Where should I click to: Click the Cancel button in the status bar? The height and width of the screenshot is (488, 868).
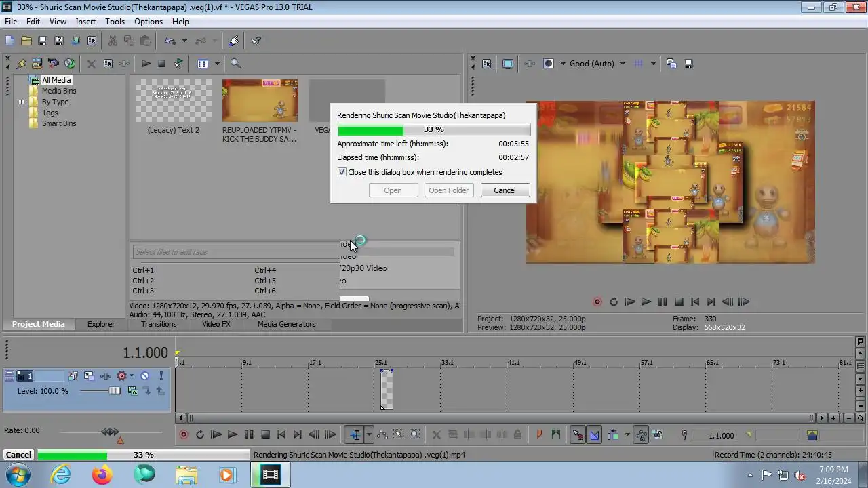tap(18, 455)
